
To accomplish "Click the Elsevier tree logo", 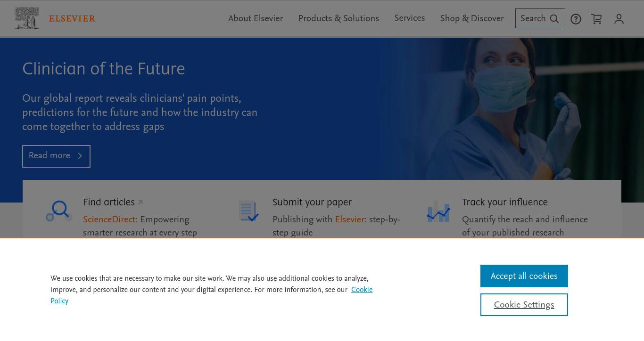I will (27, 18).
